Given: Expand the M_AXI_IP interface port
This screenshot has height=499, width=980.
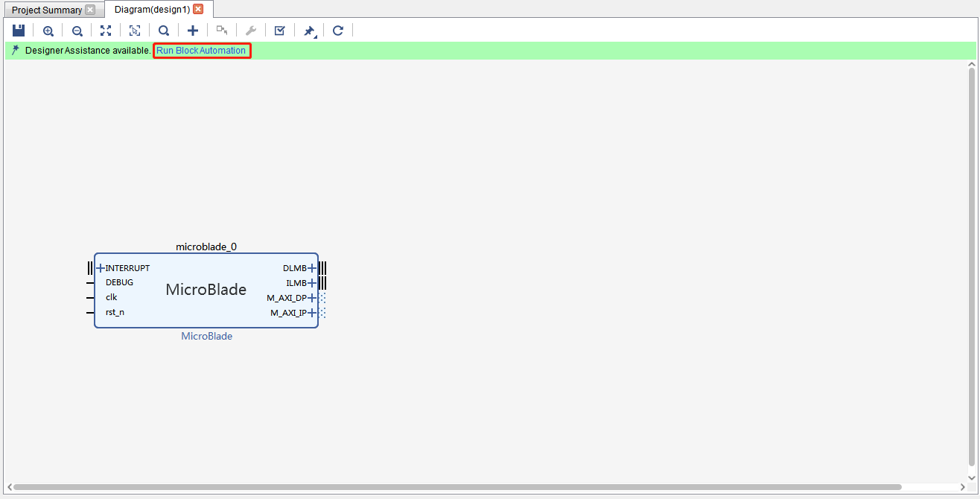Looking at the screenshot, I should point(312,313).
